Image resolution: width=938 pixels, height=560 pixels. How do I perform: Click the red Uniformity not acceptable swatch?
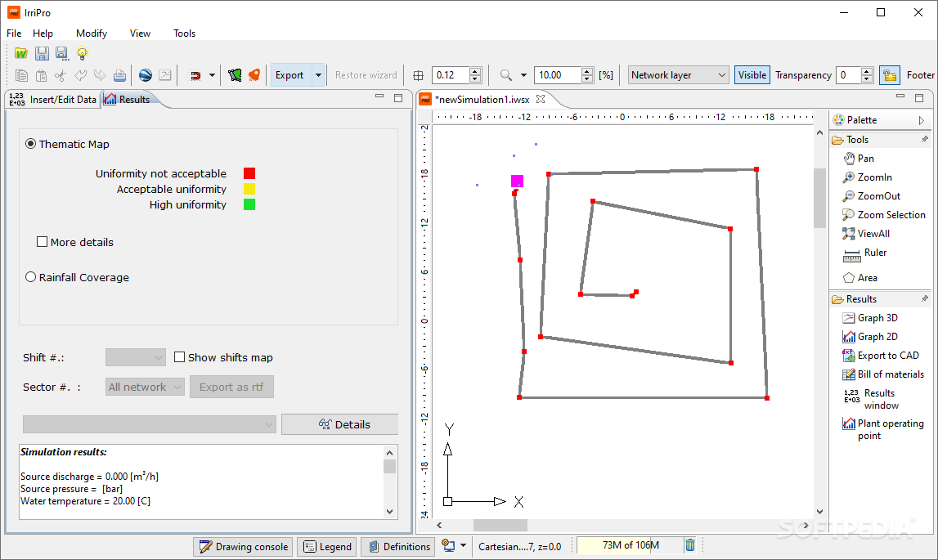pyautogui.click(x=249, y=173)
